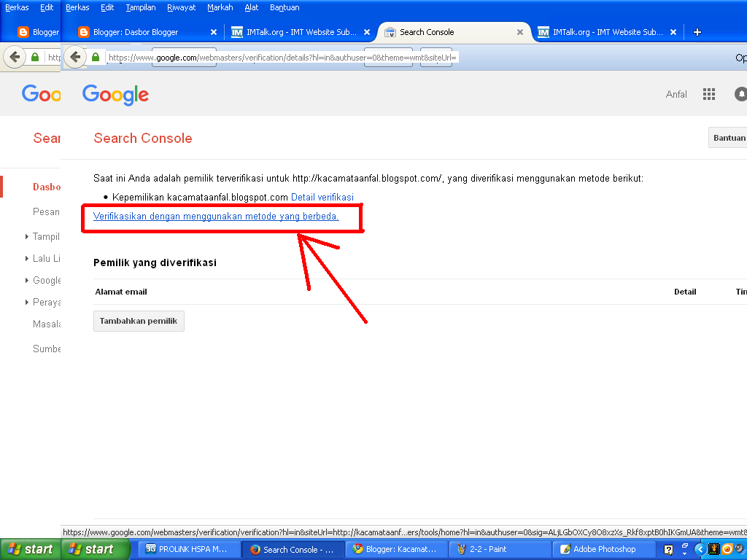Screen dimensions: 747x560
Task: Click the orange circular tray icon
Action: (x=727, y=550)
